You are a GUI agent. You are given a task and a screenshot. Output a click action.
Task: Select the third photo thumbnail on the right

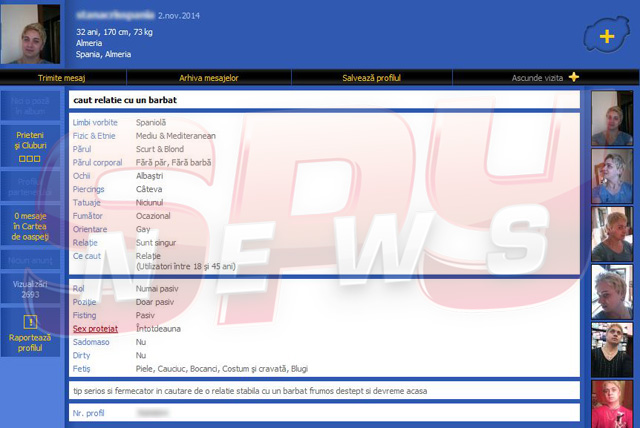click(x=610, y=235)
